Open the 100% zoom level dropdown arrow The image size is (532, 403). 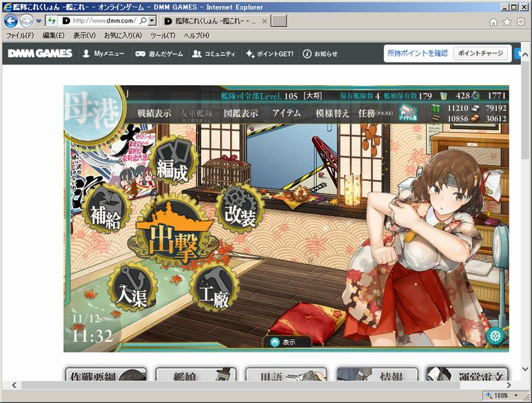(x=517, y=395)
